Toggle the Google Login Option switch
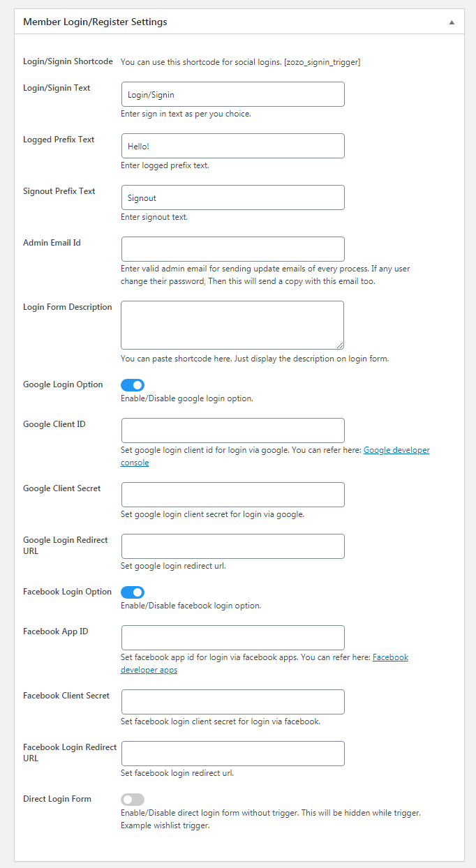The height and width of the screenshot is (868, 476). tap(133, 384)
